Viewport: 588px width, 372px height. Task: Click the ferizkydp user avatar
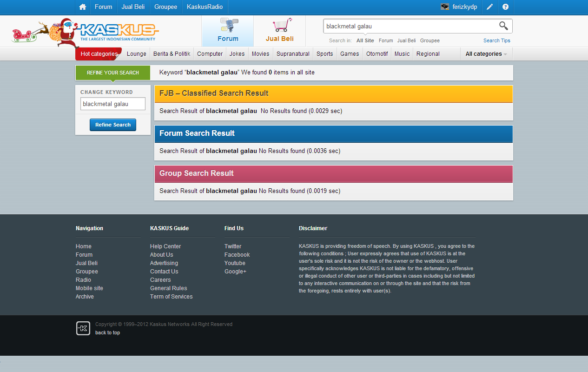pyautogui.click(x=445, y=7)
